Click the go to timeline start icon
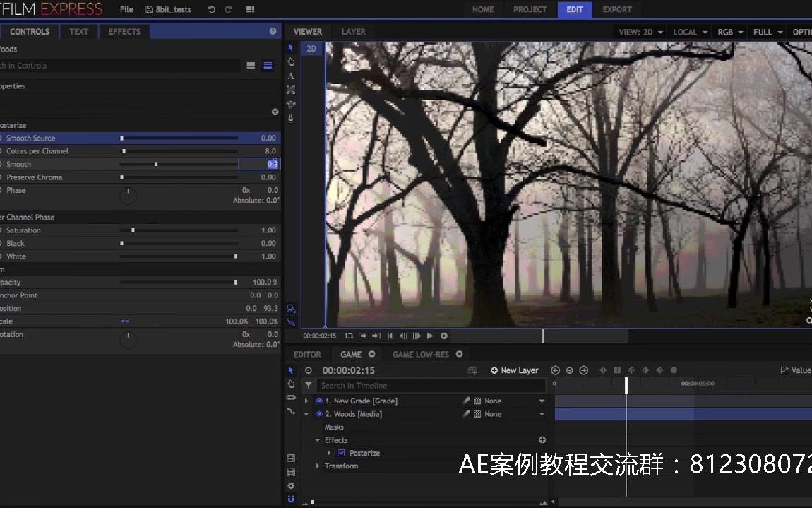 (x=389, y=336)
